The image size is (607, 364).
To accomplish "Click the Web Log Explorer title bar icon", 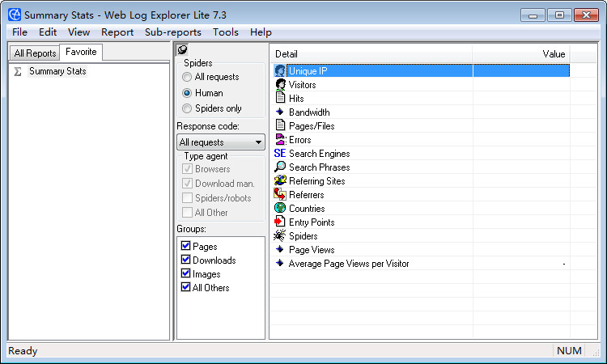I will [15, 15].
